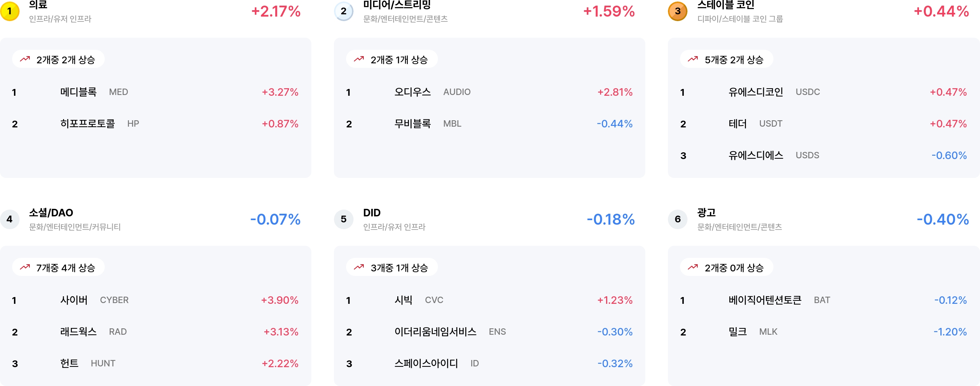Screen dimensions: 980x386
Task: Click the 3개중 1개 상승 badge
Action: click(x=392, y=267)
